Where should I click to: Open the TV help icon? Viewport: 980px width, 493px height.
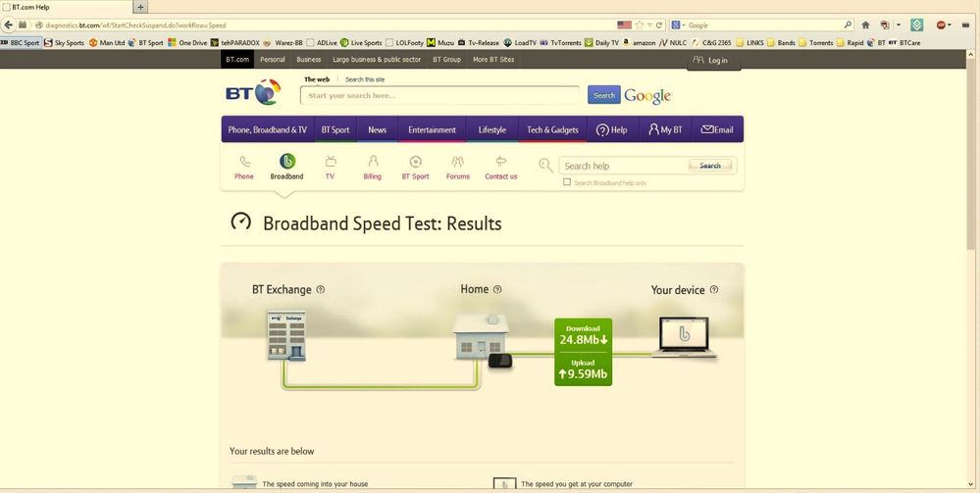pos(330,162)
